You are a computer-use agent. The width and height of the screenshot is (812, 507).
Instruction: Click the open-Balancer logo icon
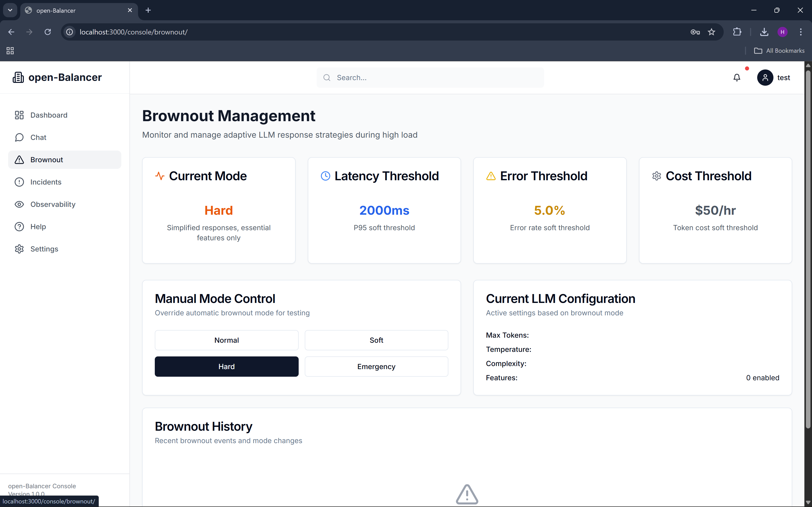(x=18, y=78)
